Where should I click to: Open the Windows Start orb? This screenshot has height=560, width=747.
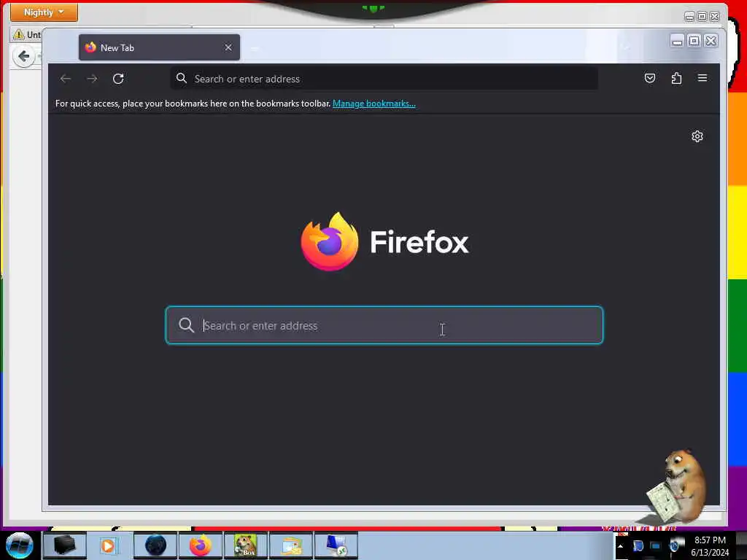pos(19,545)
